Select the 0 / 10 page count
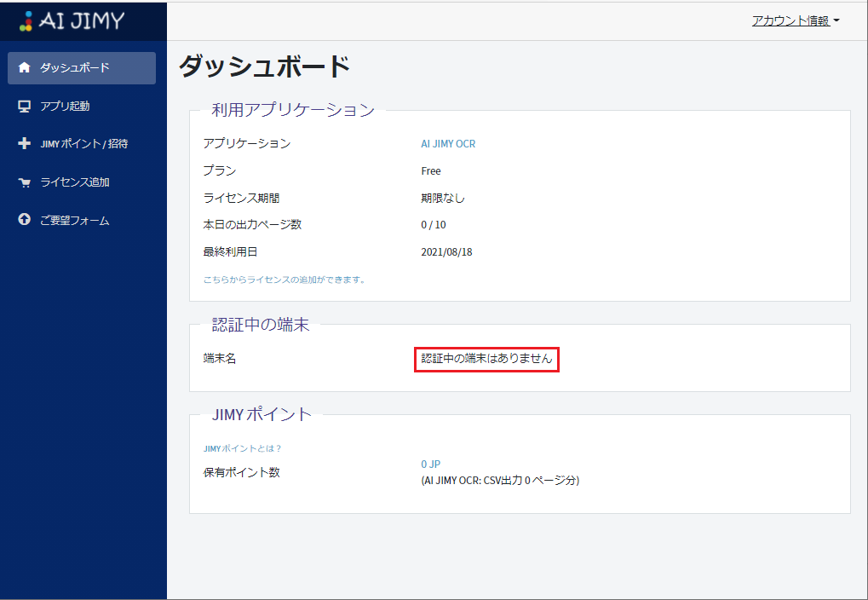The image size is (868, 600). click(x=434, y=225)
